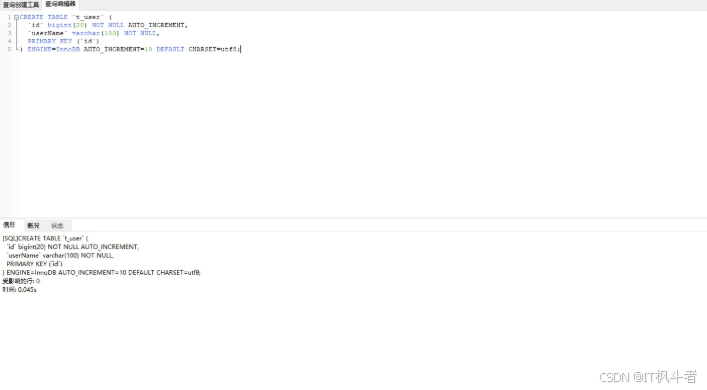This screenshot has height=390, width=707.
Task: Open the 状态 result tab
Action: point(57,225)
